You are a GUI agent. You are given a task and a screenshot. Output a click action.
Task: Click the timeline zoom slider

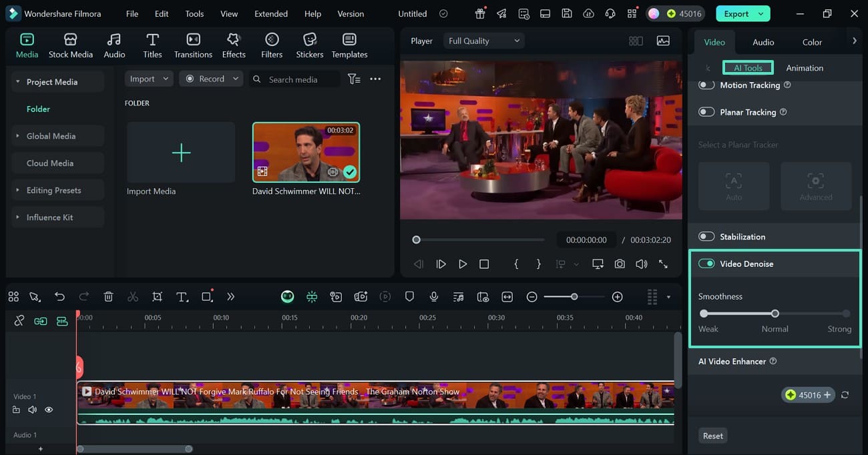click(574, 297)
